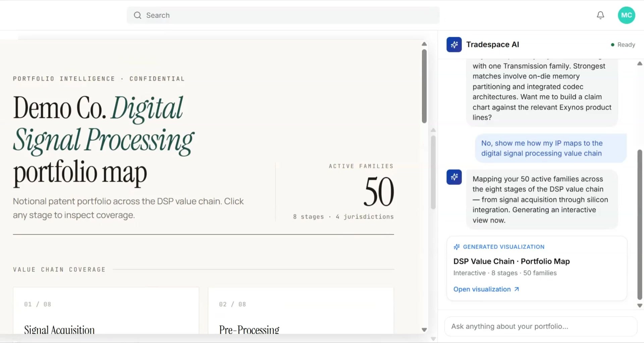Click the Tradespace AI logo icon in header

coord(454,44)
